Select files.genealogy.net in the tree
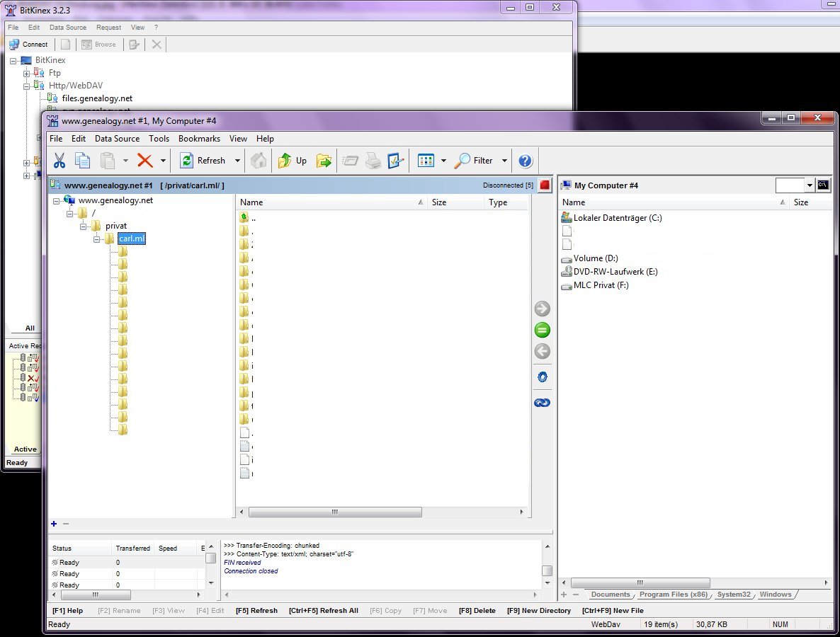 pos(97,98)
